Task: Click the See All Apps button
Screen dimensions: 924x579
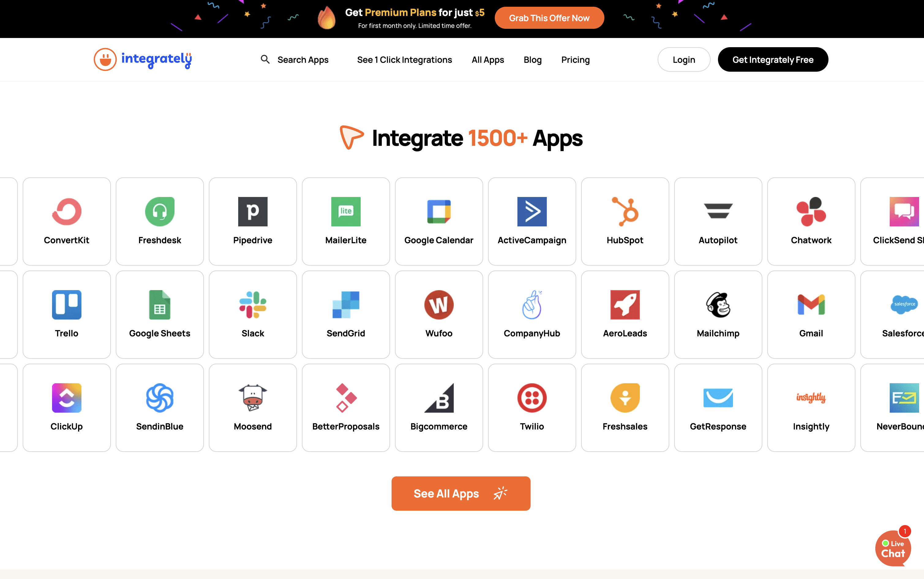Action: (x=461, y=493)
